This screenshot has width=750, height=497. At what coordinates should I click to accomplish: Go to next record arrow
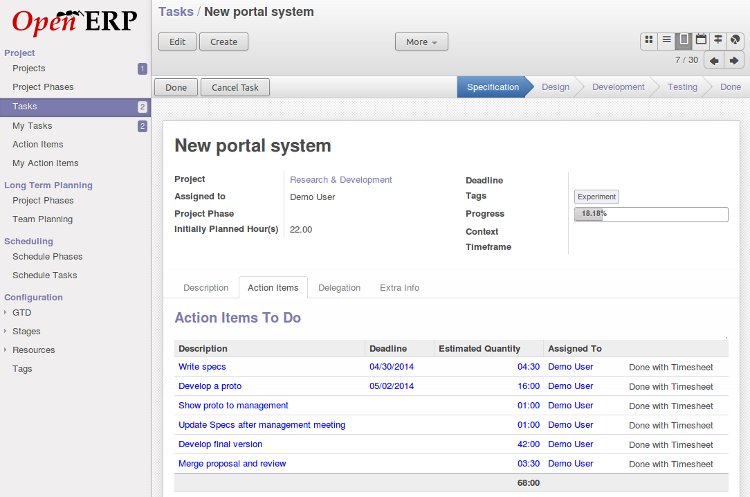coord(734,61)
